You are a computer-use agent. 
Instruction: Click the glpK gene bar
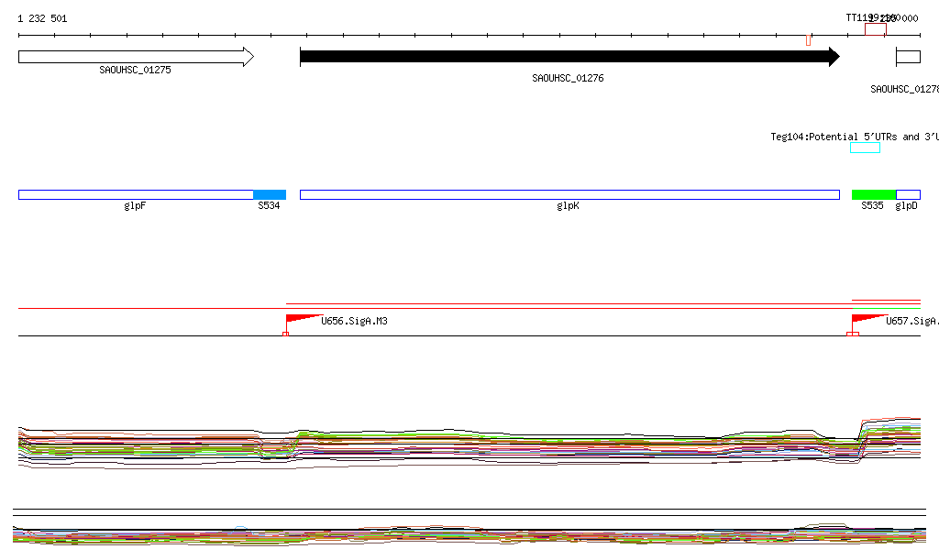point(569,194)
